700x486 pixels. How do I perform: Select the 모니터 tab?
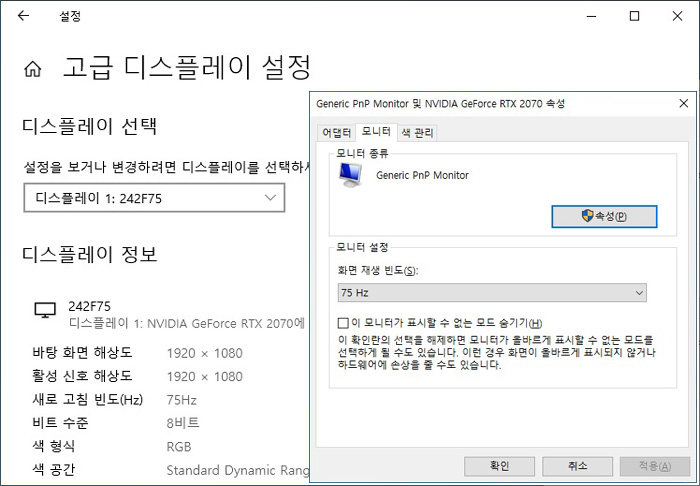(376, 131)
